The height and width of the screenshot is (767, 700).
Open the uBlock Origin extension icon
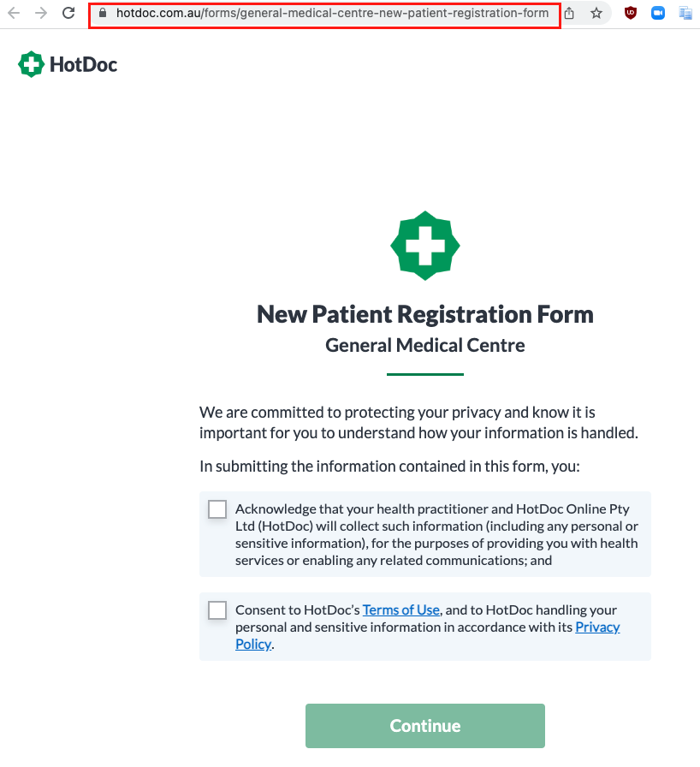coord(631,13)
